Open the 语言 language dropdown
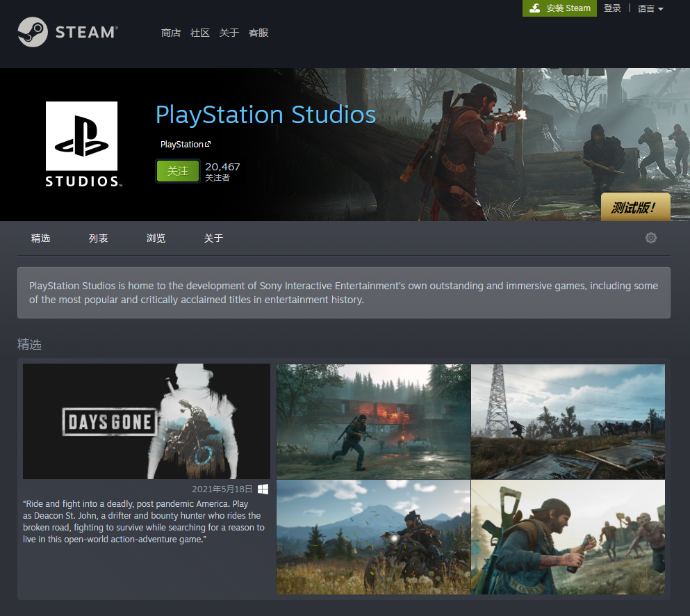Screen dimensions: 690x616 point(650,8)
